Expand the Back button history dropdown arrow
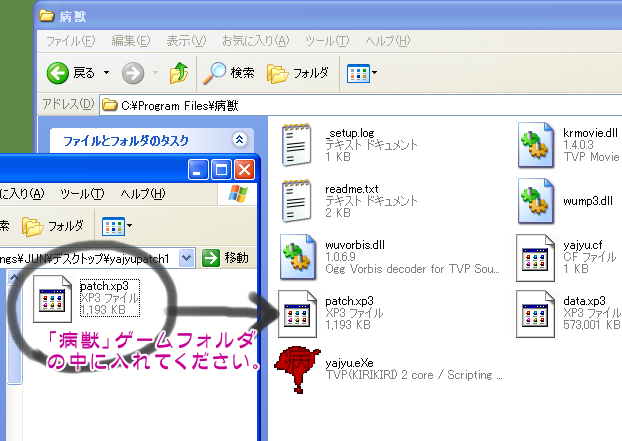 point(108,73)
